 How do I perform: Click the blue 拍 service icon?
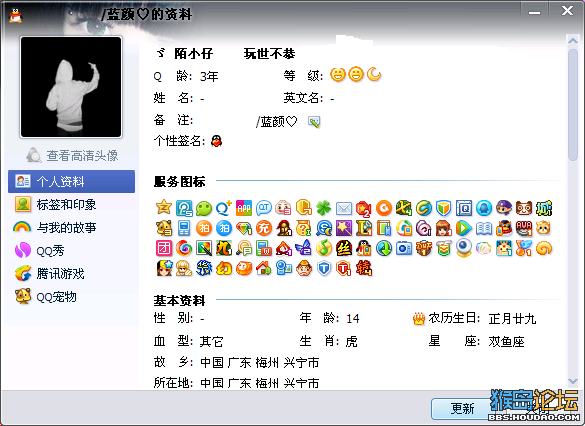[x=224, y=228]
